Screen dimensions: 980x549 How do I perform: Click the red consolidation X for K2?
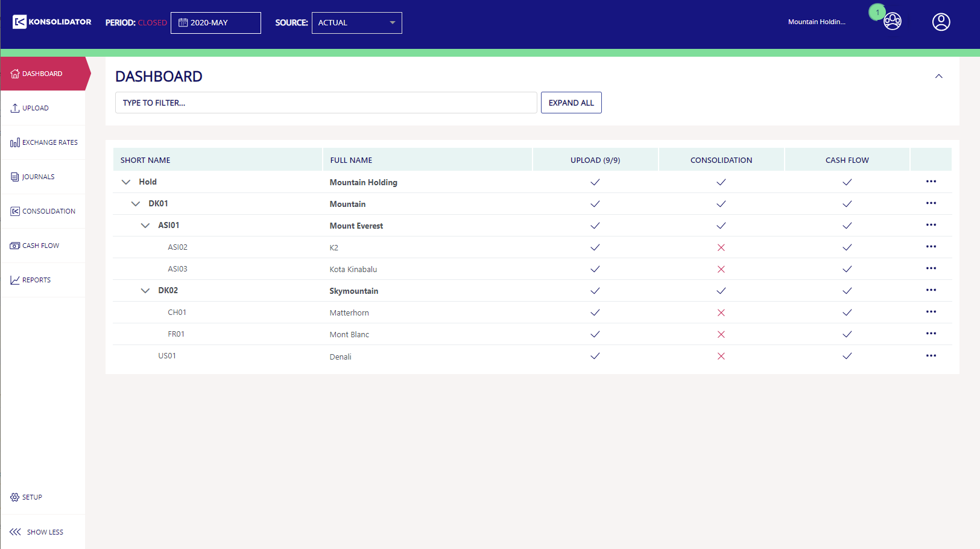tap(721, 247)
